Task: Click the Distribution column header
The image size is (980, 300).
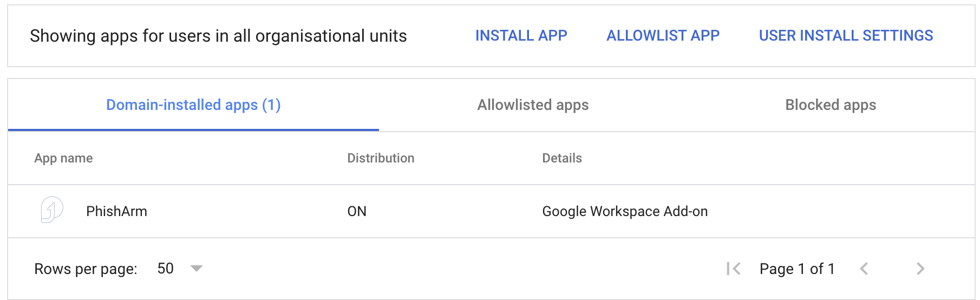Action: 381,158
